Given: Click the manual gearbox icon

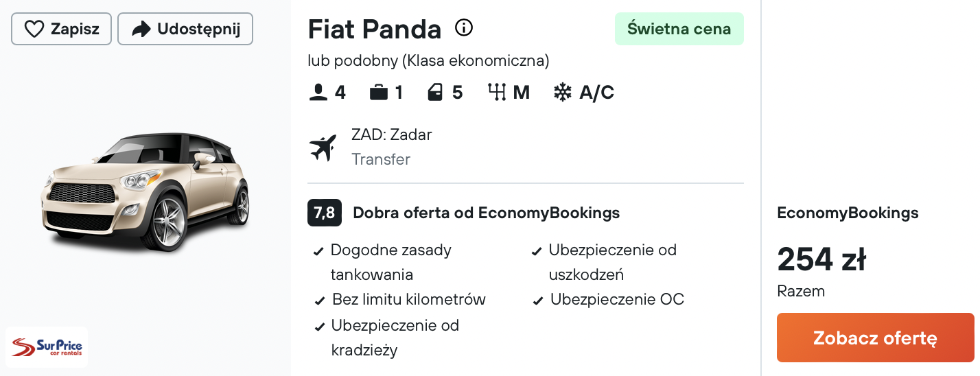Looking at the screenshot, I should pyautogui.click(x=496, y=92).
